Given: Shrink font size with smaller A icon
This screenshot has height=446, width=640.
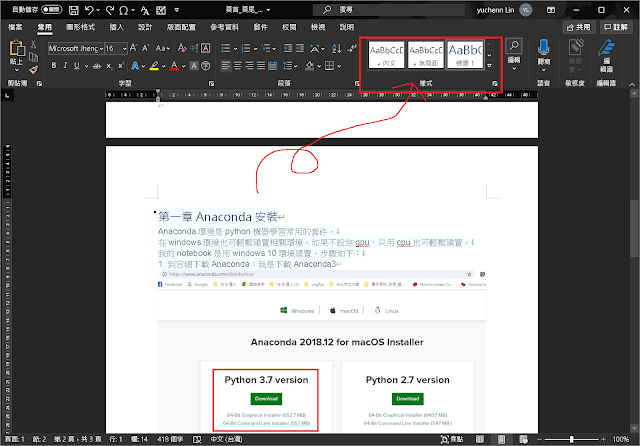Looking at the screenshot, I should click(146, 48).
